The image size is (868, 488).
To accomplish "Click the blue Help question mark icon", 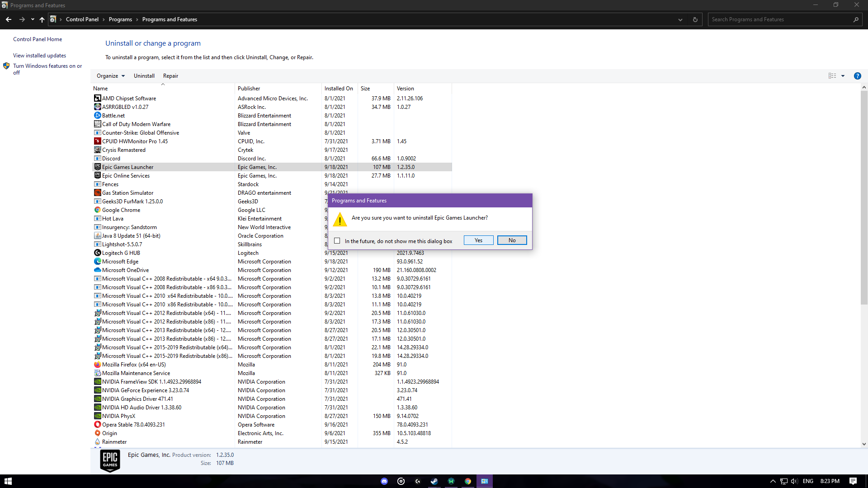I will [857, 76].
